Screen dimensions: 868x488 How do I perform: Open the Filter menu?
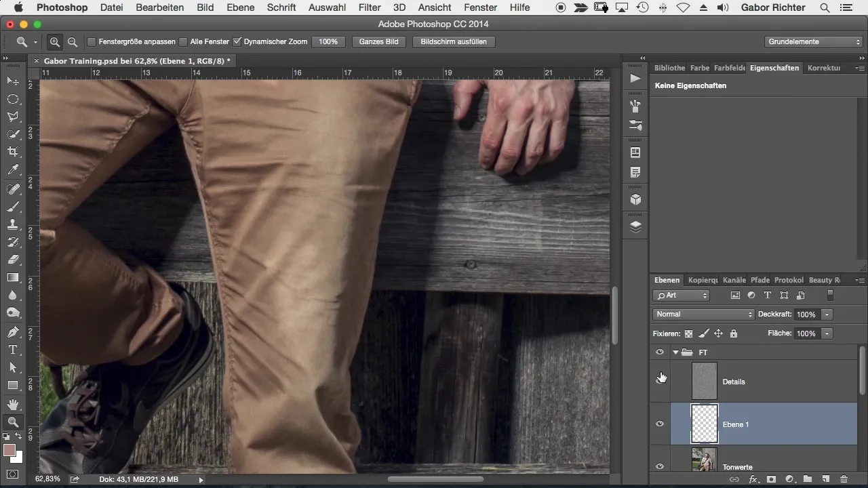point(370,7)
